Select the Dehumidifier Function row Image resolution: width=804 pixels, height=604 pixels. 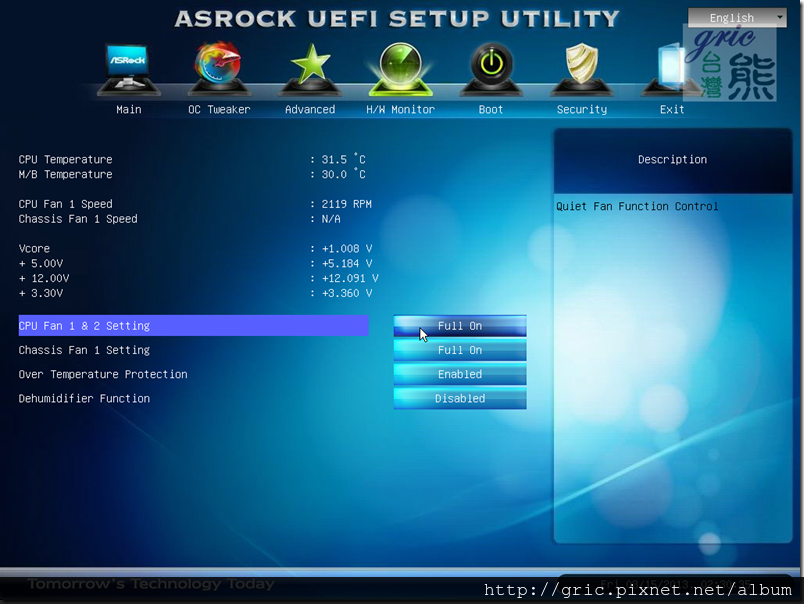[193, 398]
